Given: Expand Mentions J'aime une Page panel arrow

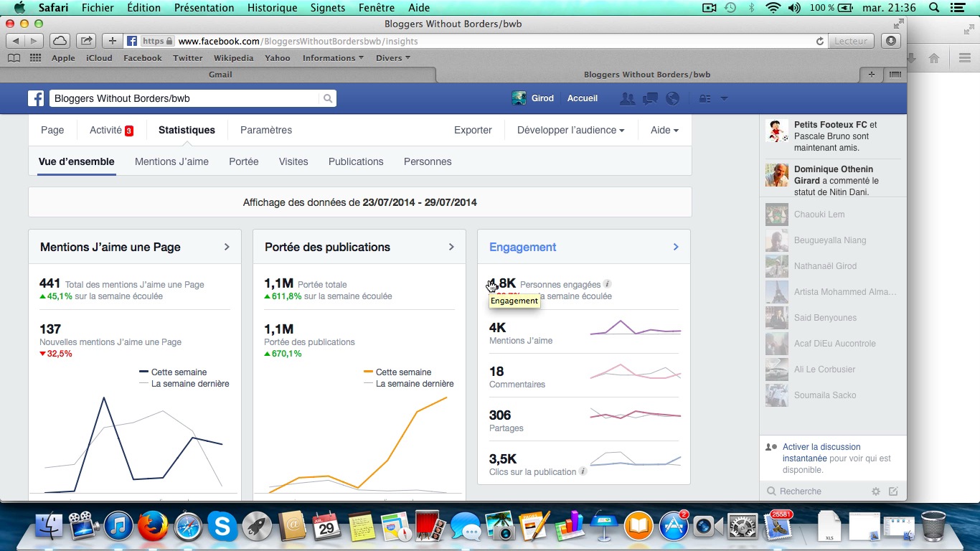Looking at the screenshot, I should pos(227,247).
